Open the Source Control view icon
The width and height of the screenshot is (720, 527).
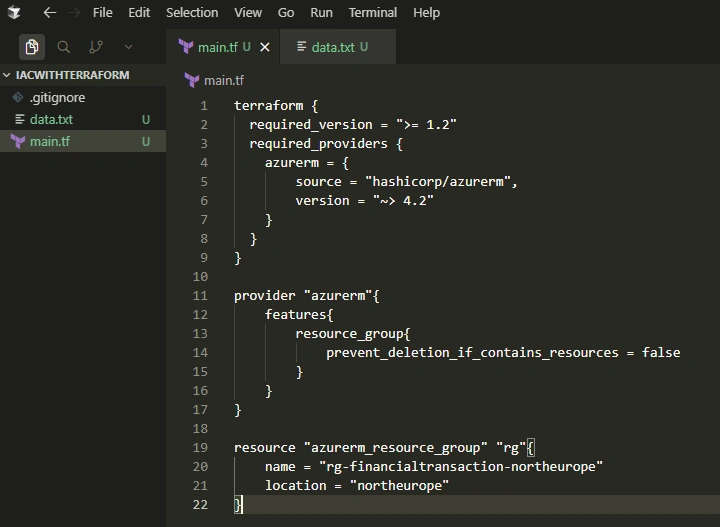(96, 47)
